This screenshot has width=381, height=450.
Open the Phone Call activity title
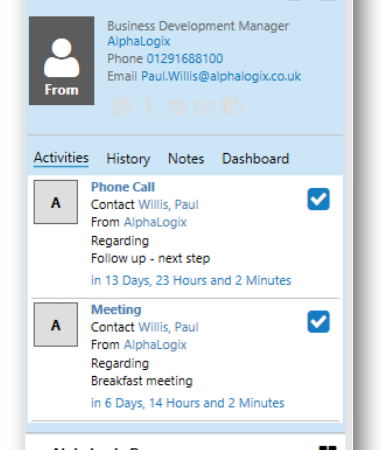pyautogui.click(x=123, y=187)
